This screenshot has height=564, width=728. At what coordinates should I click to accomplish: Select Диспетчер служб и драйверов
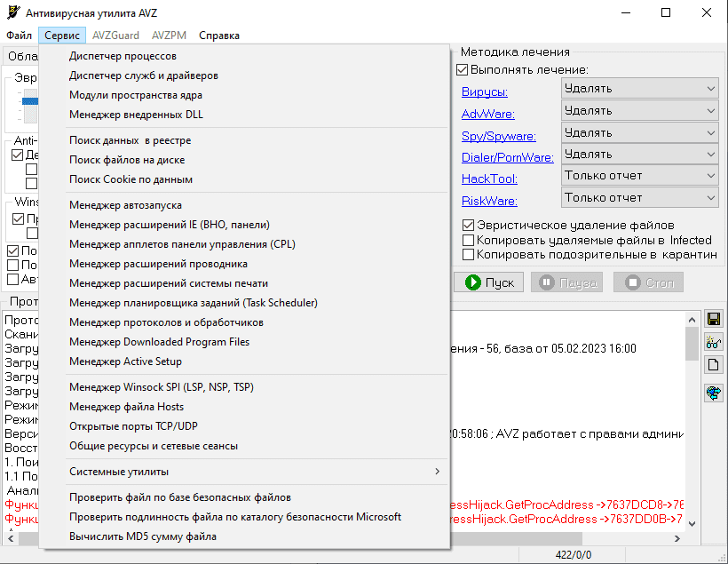[x=245, y=75]
